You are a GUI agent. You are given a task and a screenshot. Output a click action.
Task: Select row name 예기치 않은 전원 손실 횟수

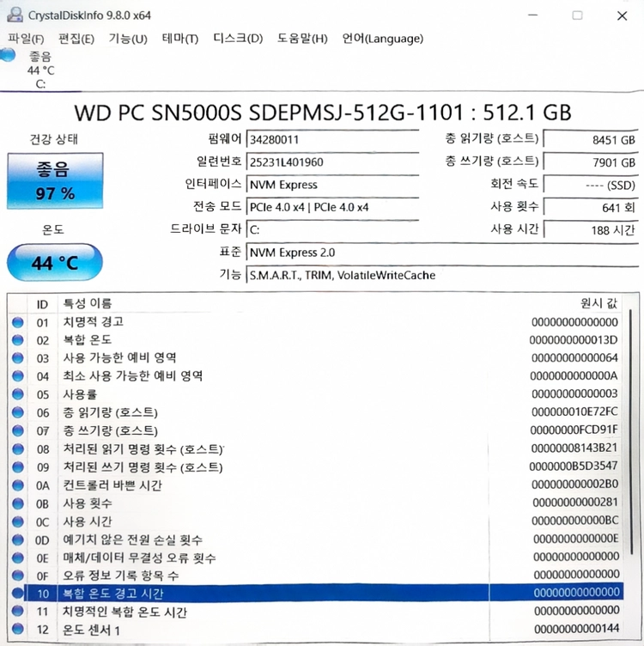pos(132,539)
